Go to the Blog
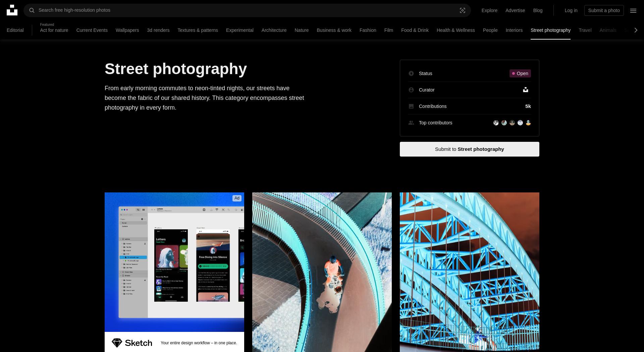This screenshot has height=352, width=644. 538,10
